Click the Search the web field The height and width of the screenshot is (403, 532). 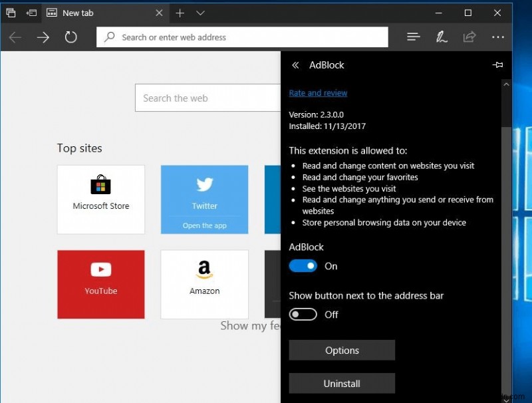[199, 98]
